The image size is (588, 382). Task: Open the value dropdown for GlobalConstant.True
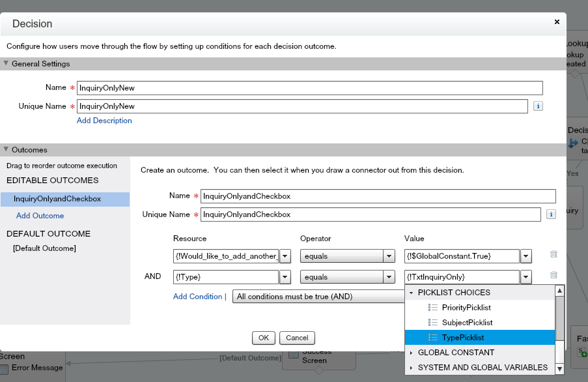click(x=526, y=256)
